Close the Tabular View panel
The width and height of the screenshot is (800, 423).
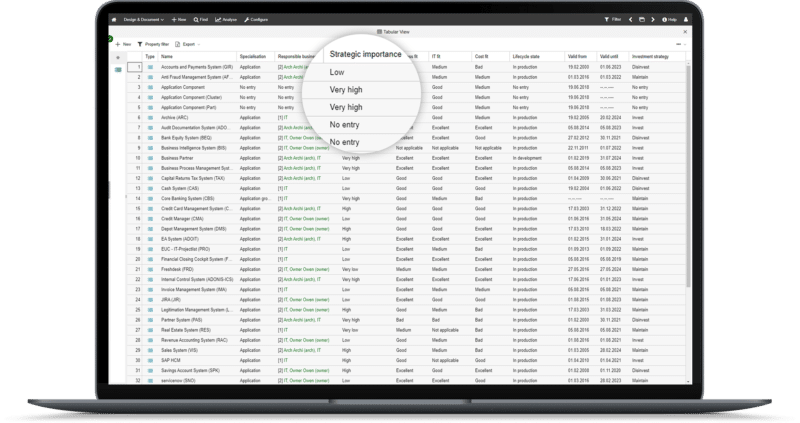point(685,32)
